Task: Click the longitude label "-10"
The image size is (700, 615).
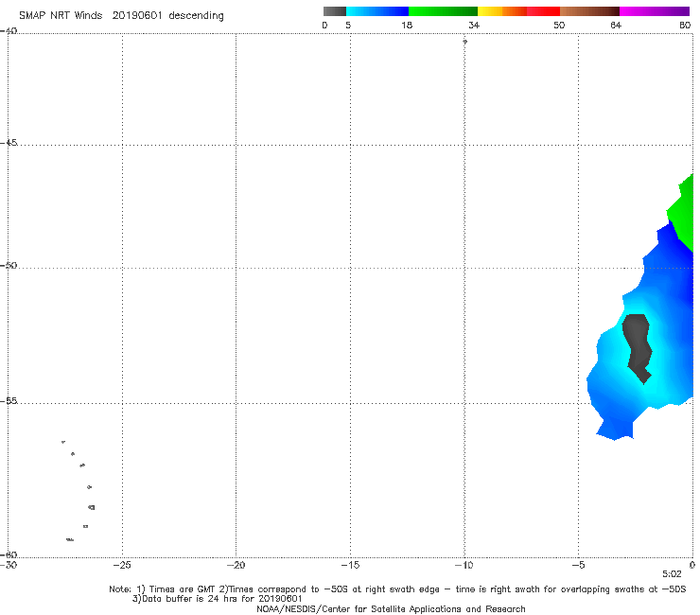Action: pos(464,565)
